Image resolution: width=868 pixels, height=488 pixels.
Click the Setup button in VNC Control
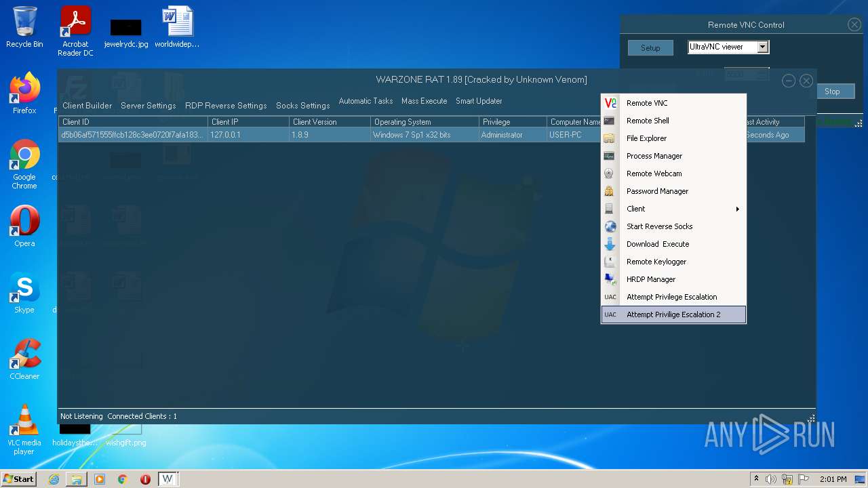650,48
